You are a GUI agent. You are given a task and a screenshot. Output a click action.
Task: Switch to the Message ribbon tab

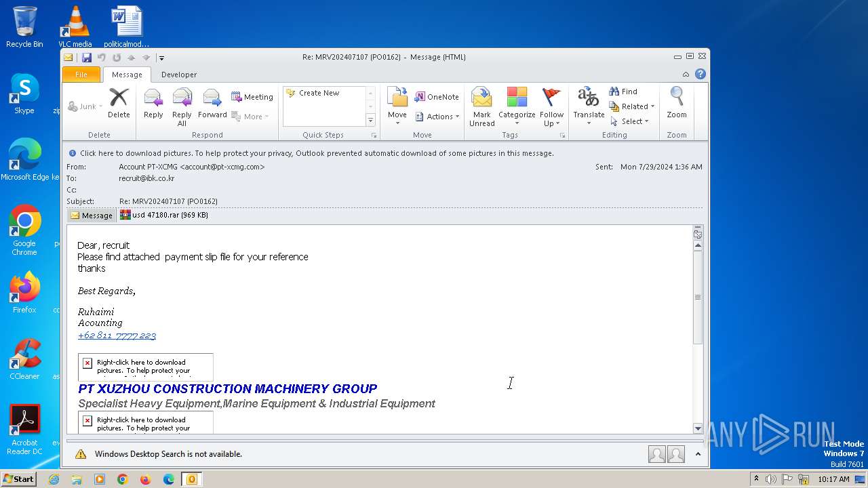tap(127, 75)
